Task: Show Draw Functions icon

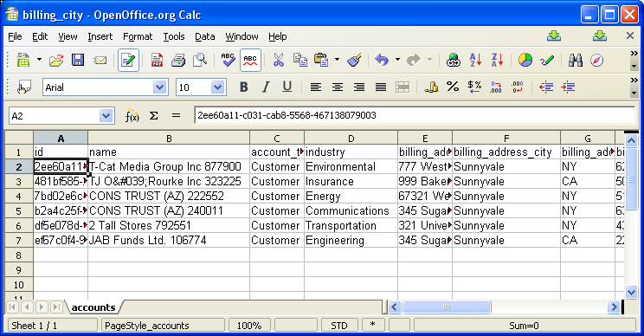Action: click(547, 61)
